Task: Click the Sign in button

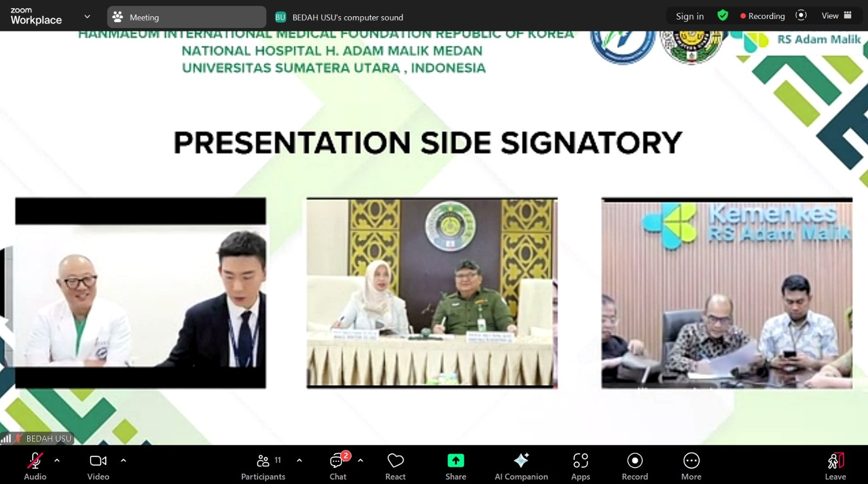Action: (690, 16)
